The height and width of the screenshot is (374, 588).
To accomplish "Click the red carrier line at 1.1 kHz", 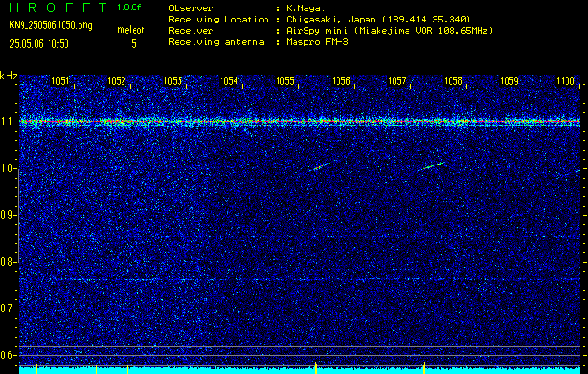I will [299, 122].
